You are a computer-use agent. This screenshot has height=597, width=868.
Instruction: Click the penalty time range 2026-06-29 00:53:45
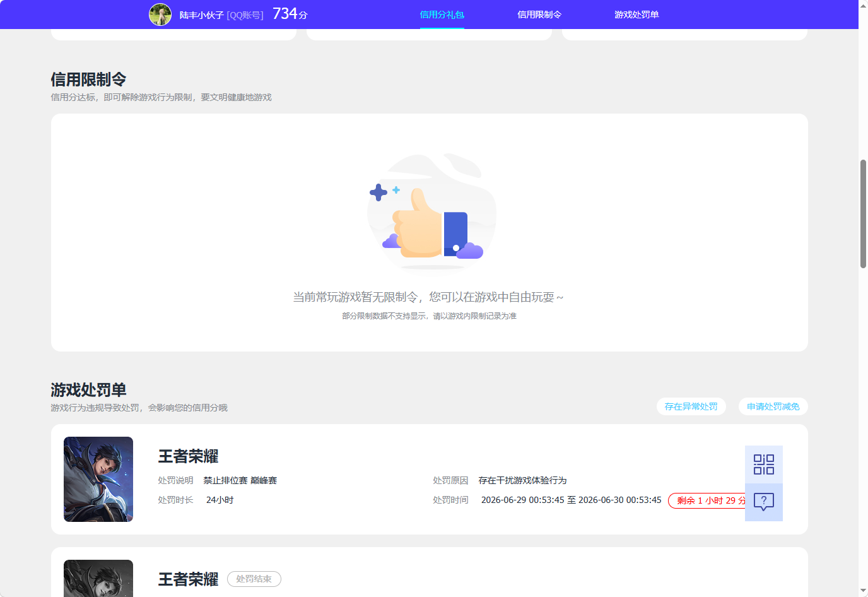tap(572, 500)
